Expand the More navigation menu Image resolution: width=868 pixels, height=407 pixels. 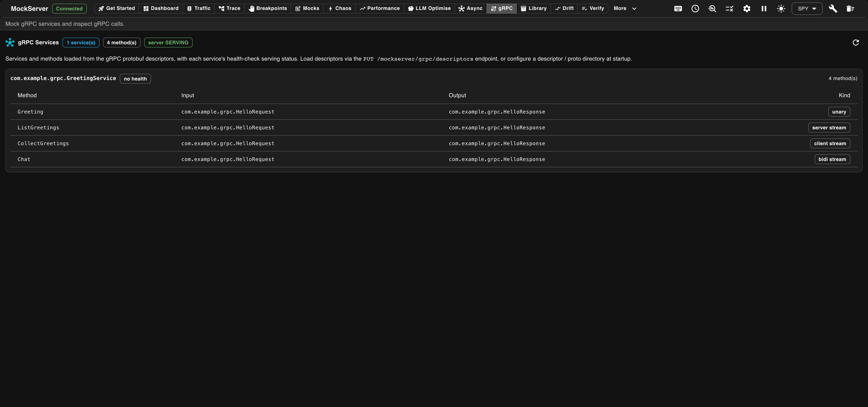point(625,8)
